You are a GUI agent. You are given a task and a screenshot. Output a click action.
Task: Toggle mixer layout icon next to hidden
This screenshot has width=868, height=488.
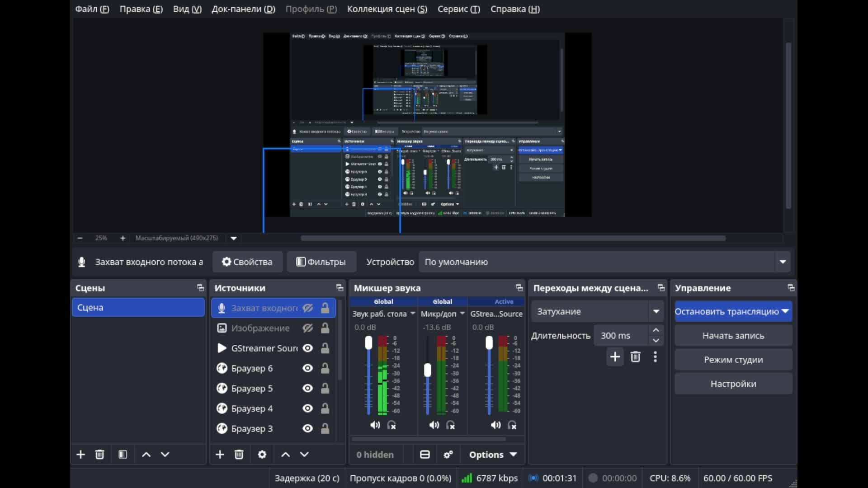[425, 455]
